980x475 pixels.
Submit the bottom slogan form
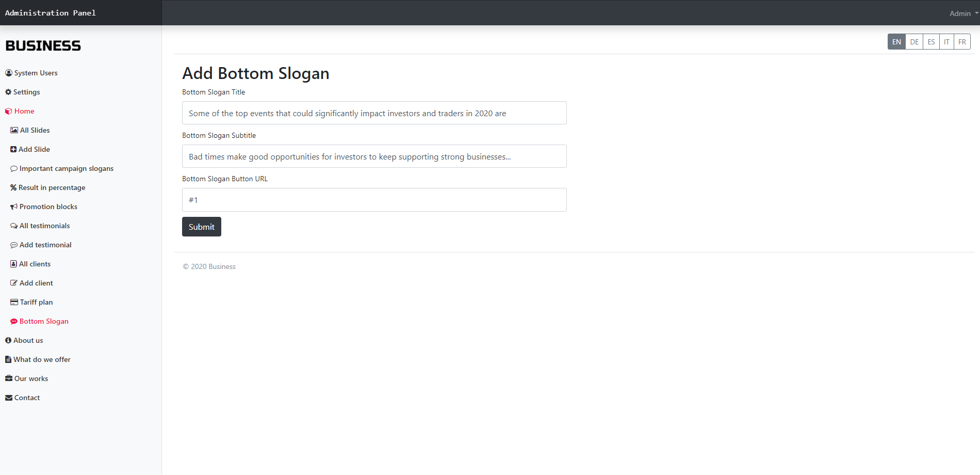(202, 227)
